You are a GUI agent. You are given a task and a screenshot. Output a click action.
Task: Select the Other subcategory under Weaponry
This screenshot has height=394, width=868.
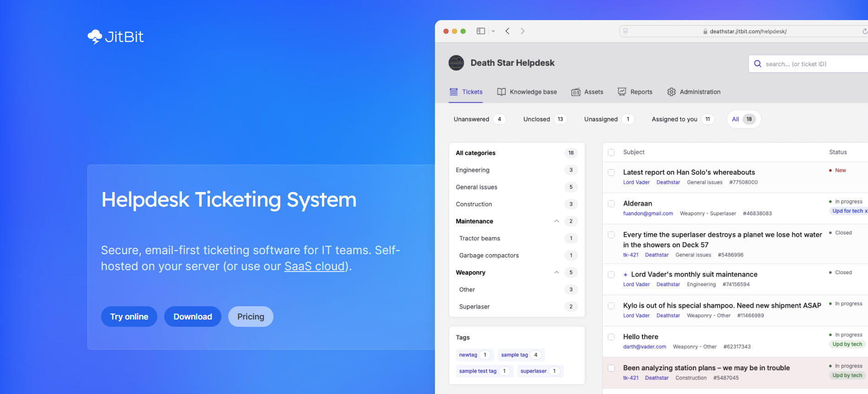click(x=517, y=290)
